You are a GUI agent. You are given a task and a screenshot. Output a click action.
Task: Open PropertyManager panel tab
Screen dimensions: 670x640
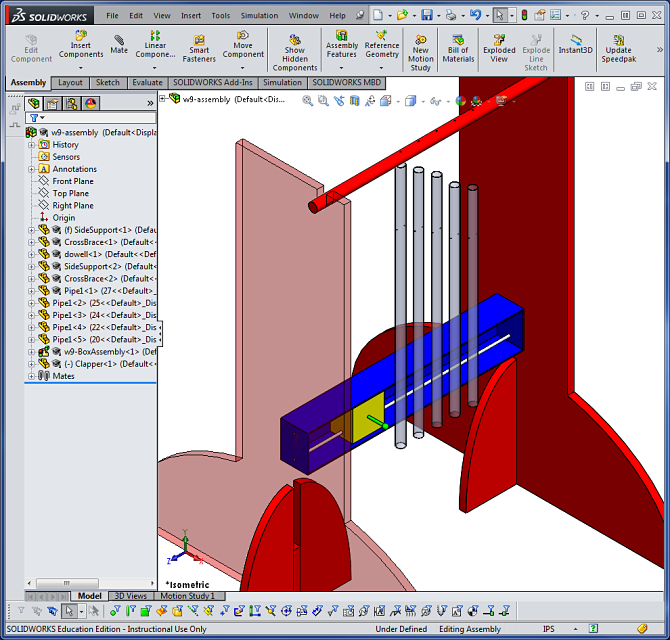click(x=53, y=103)
